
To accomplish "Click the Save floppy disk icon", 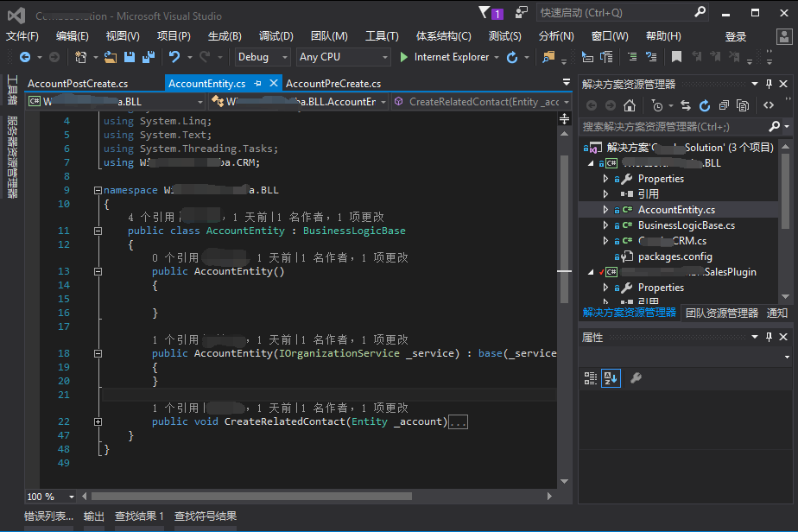I will coord(130,57).
